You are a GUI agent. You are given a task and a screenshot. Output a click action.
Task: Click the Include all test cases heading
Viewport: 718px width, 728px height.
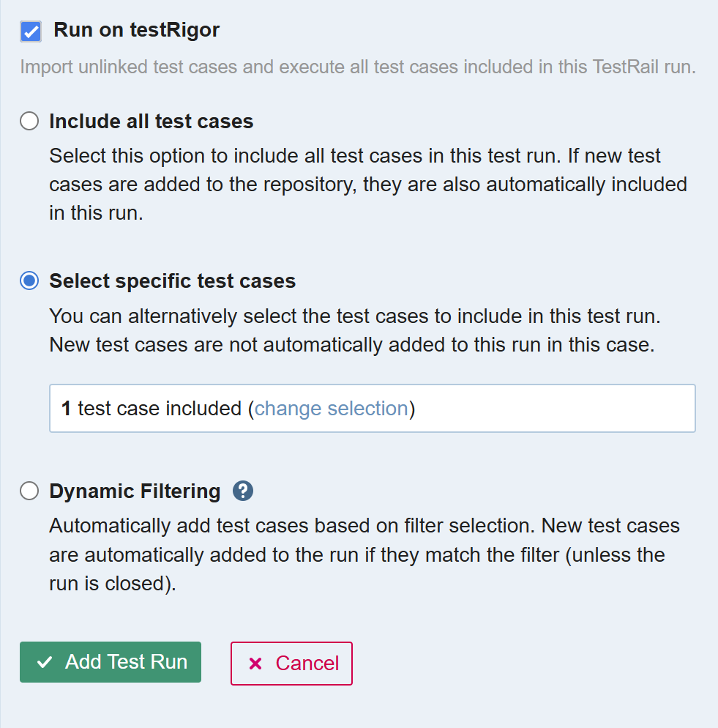(151, 121)
